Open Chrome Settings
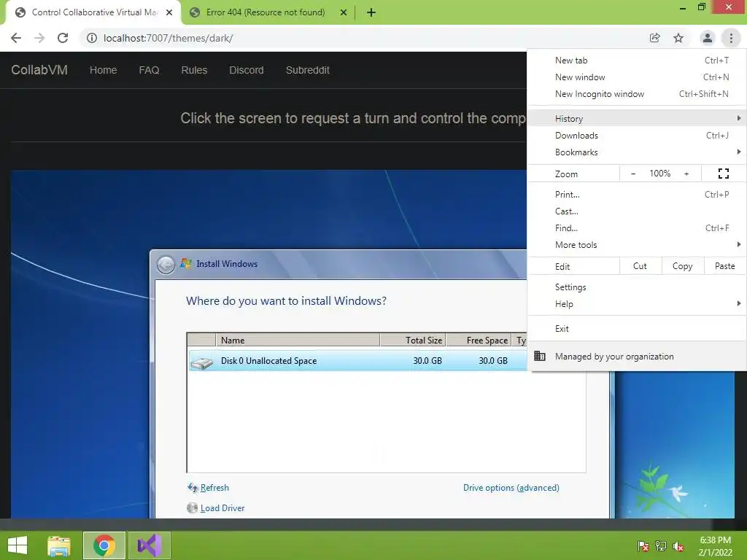Screen dimensions: 747x560 tap(637, 287)
